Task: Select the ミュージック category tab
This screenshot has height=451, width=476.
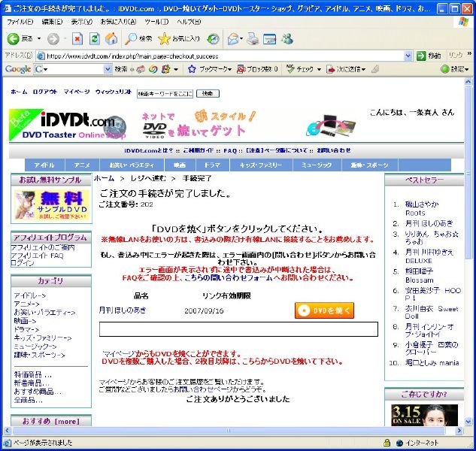Action: click(317, 165)
